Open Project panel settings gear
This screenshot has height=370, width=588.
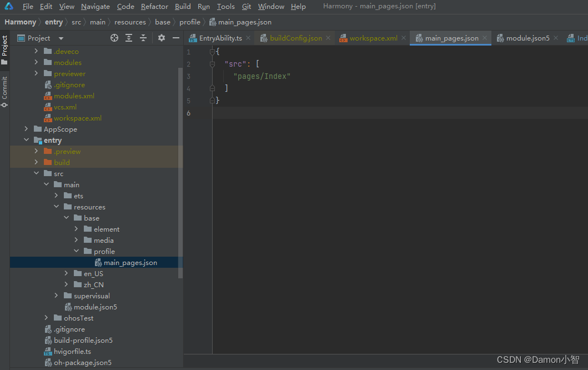pyautogui.click(x=162, y=38)
